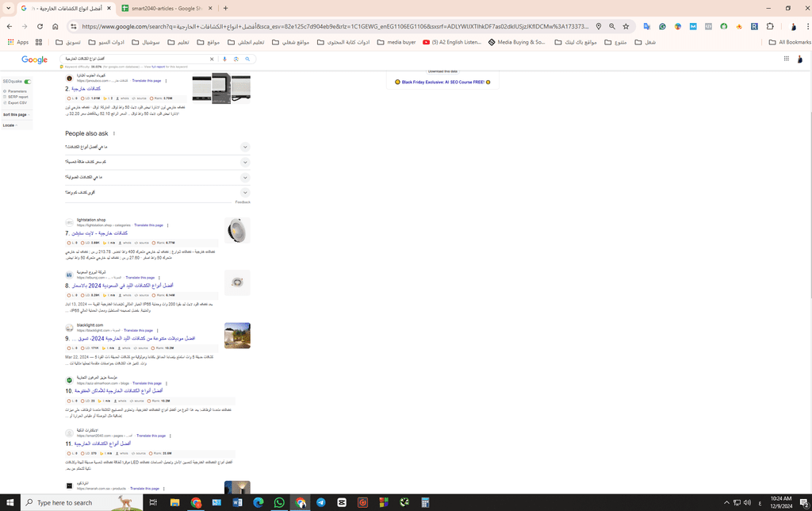Open notifications center in taskbar
Screen dimensions: 812x511
click(804, 502)
